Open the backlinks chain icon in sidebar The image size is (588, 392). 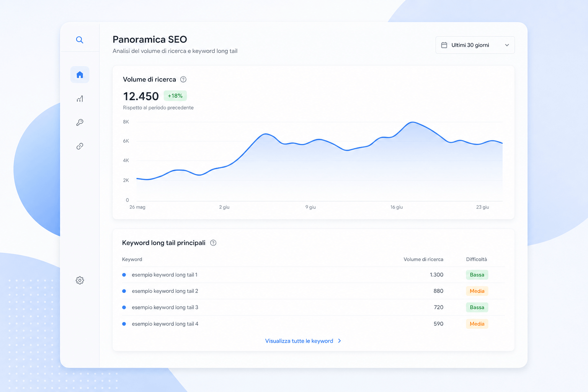click(80, 146)
